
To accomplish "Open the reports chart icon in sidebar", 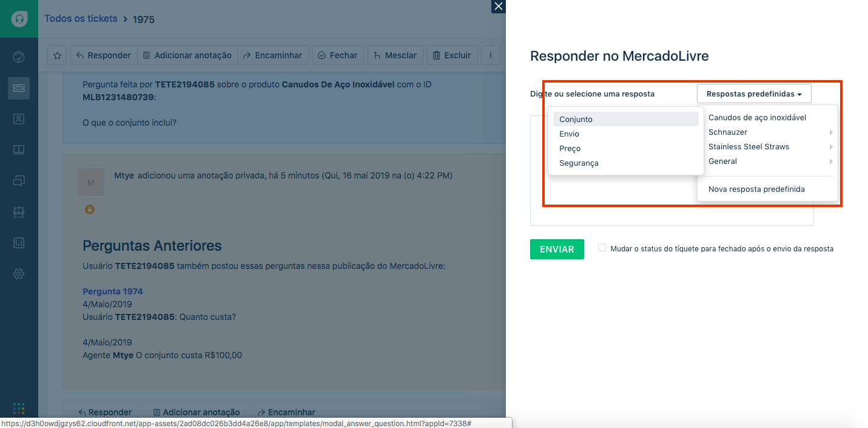I will (19, 243).
